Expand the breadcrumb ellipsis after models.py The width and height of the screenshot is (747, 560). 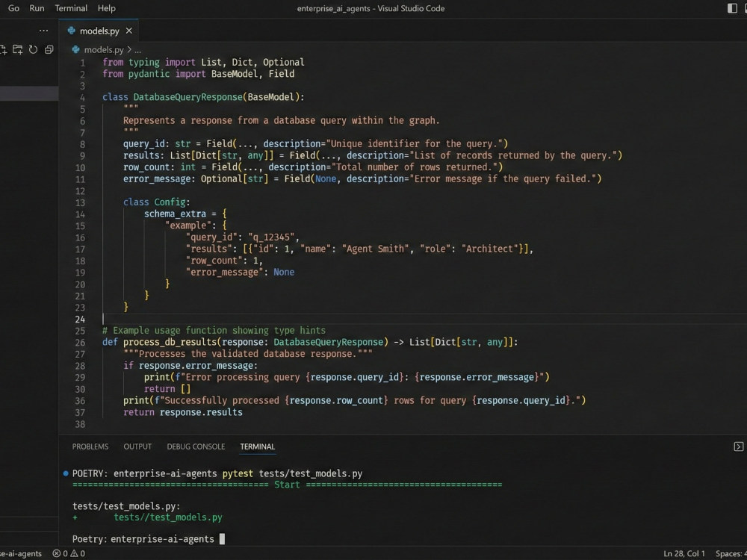point(137,49)
